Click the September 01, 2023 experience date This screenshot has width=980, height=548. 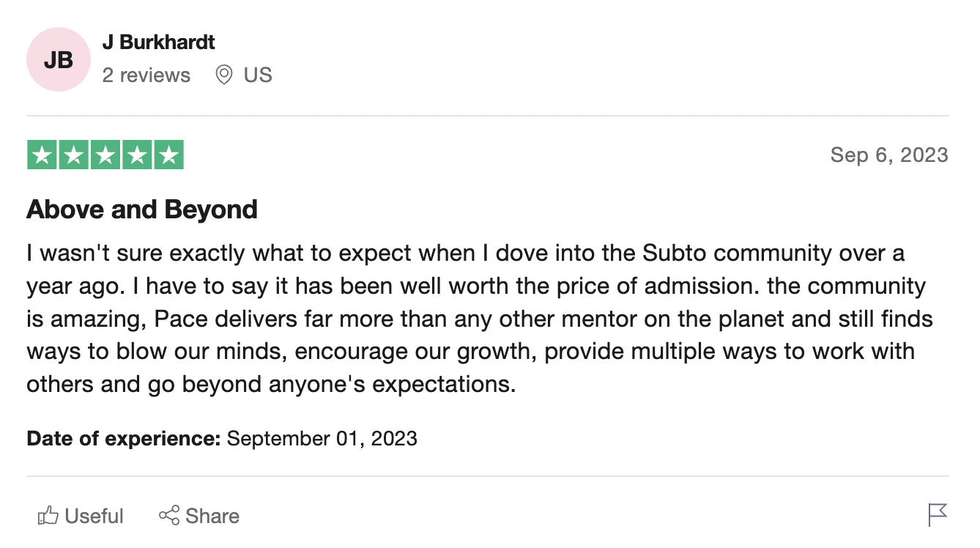click(x=322, y=439)
